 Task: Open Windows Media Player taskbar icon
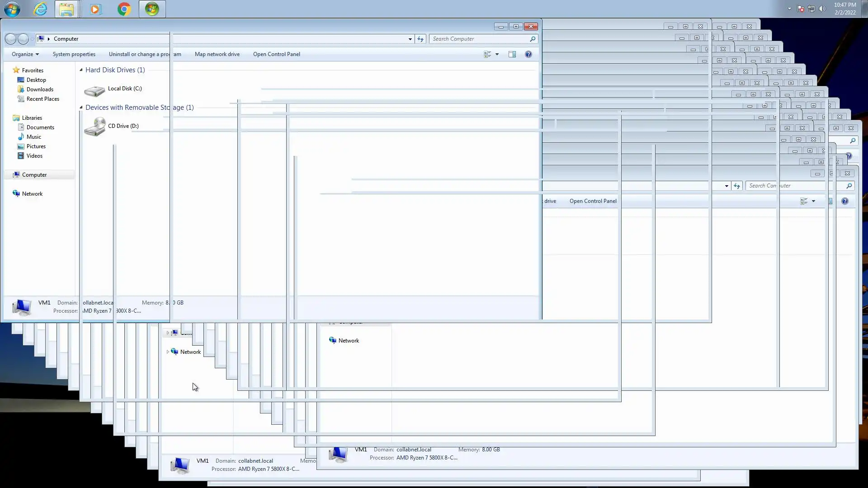coord(95,9)
